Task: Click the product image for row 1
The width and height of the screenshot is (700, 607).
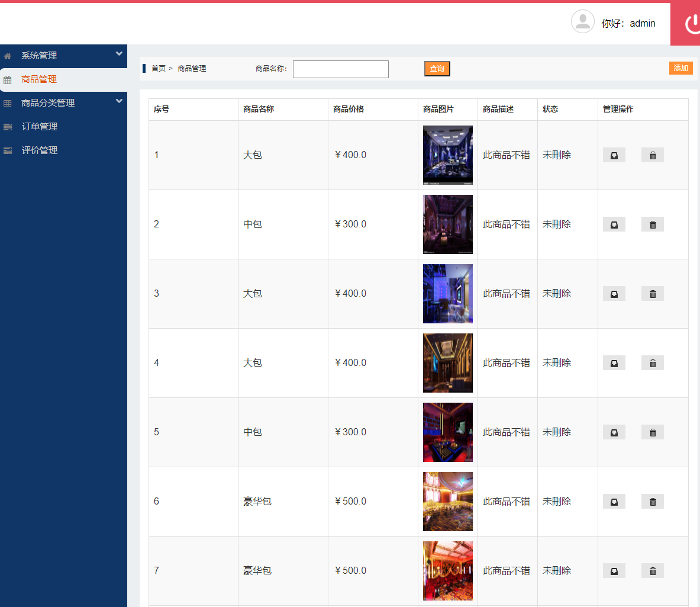Action: tap(447, 155)
